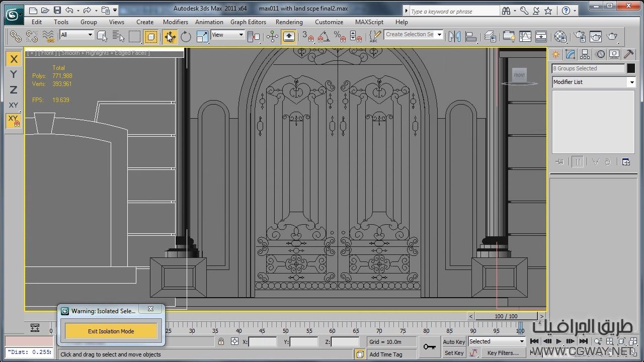Open the selection filter 'All' dropdown
This screenshot has width=644, height=362.
click(76, 35)
